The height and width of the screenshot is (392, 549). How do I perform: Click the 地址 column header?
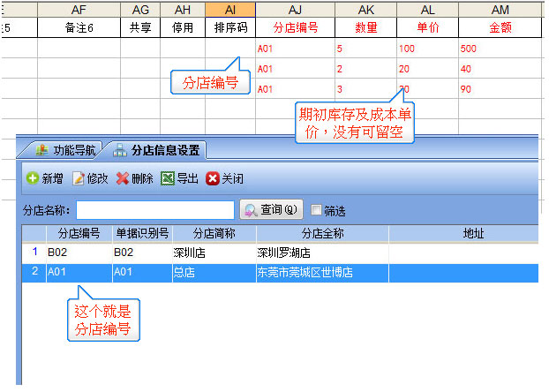click(463, 233)
